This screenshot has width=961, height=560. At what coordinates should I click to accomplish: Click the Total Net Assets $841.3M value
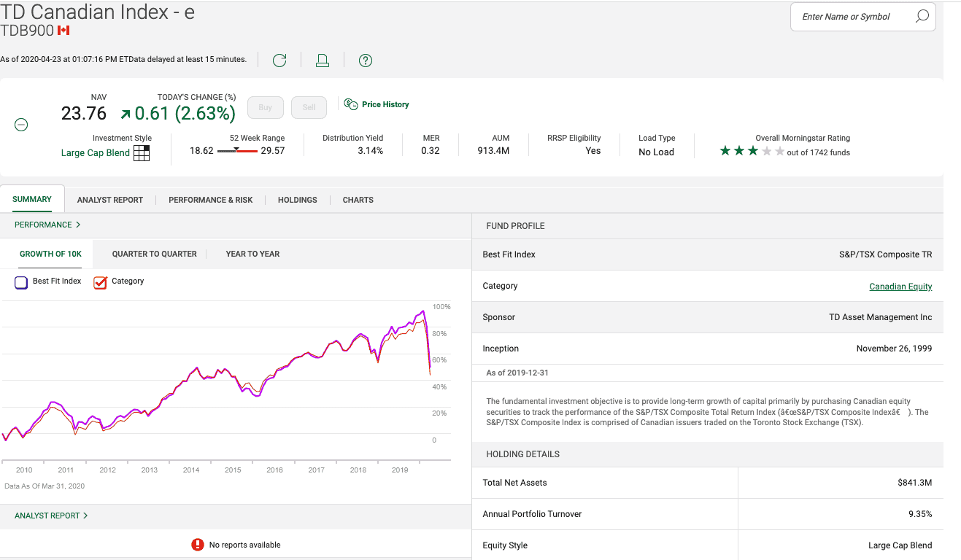coord(914,483)
